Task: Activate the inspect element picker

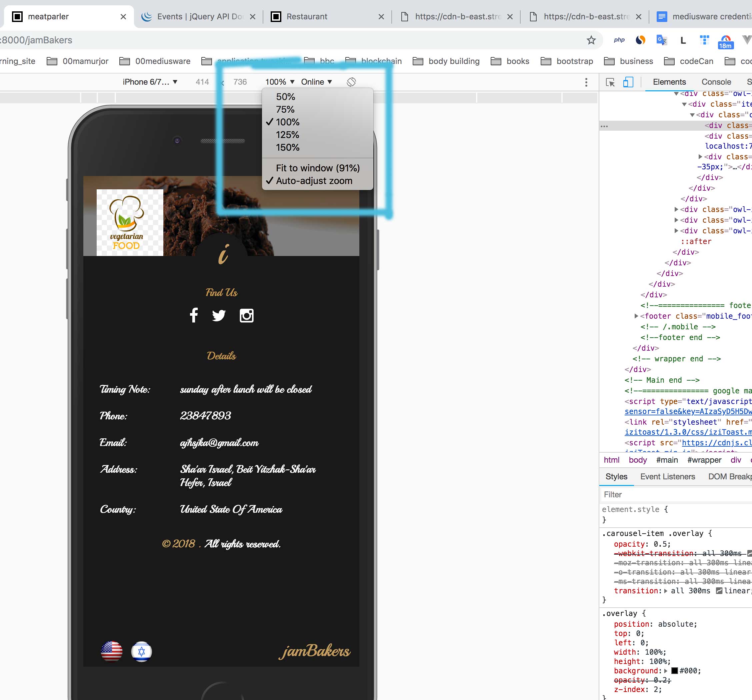Action: point(610,82)
